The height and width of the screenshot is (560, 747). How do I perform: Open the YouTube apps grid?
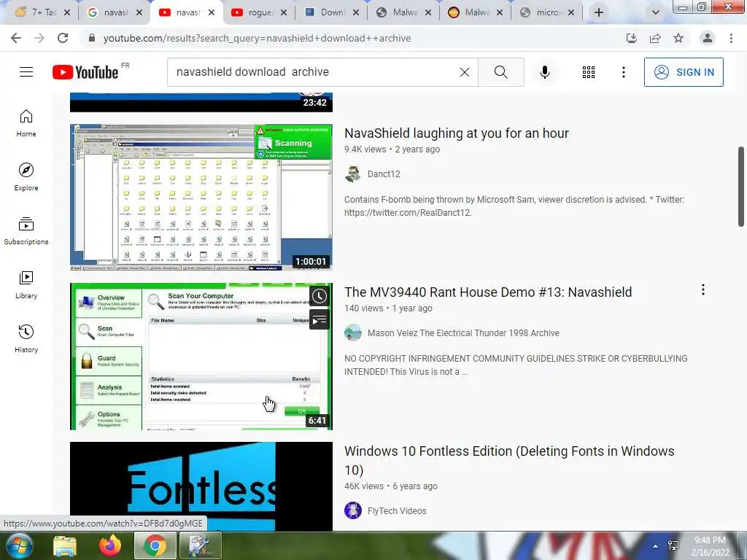(589, 72)
